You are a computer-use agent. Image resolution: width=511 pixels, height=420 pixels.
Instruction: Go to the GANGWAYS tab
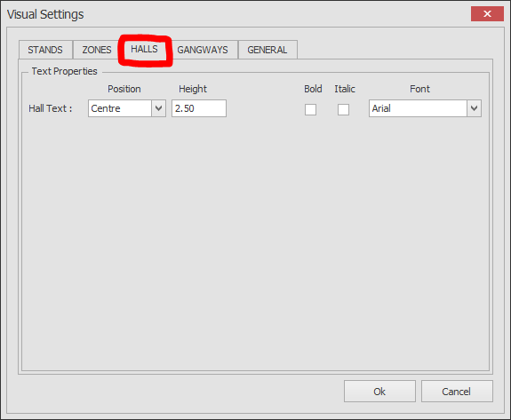(x=203, y=50)
